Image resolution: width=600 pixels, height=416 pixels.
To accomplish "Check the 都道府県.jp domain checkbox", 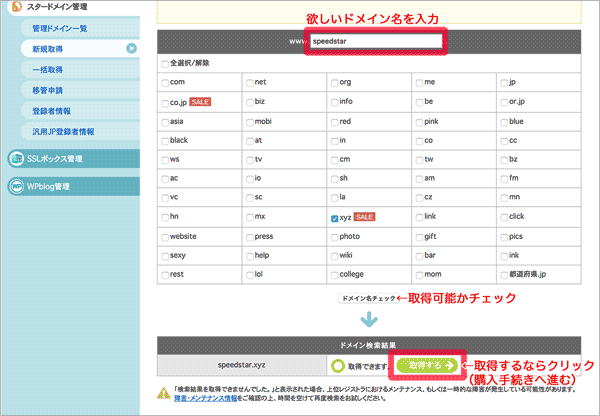I will 504,275.
